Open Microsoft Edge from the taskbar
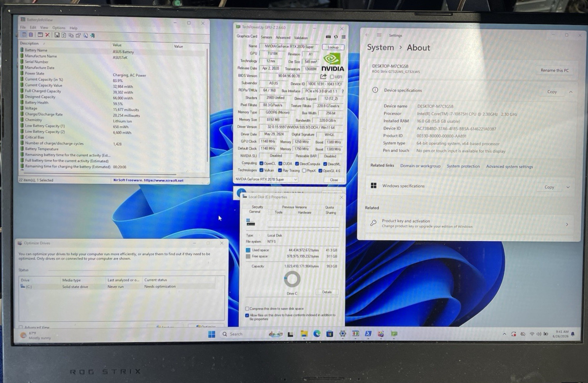The width and height of the screenshot is (588, 383). click(x=317, y=334)
